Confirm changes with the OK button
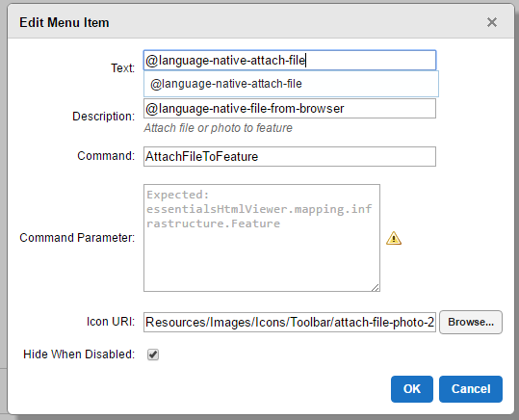Screen dimensions: 519x420 click(412, 389)
